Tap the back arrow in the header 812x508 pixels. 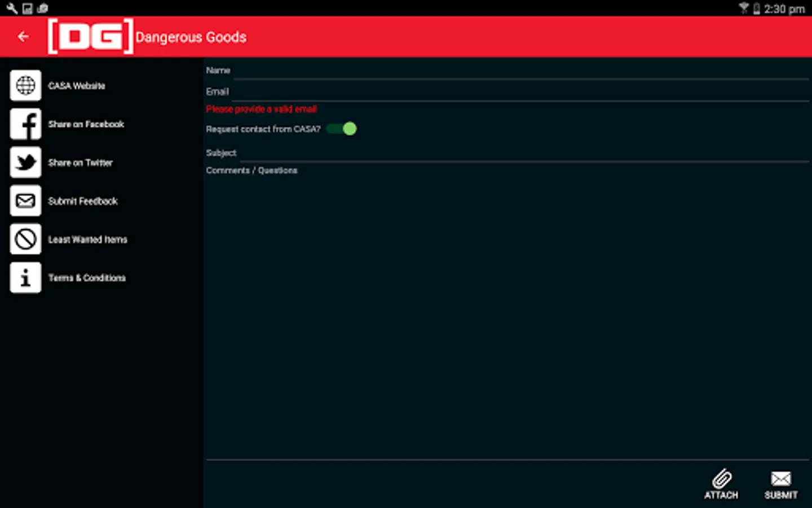coord(23,37)
